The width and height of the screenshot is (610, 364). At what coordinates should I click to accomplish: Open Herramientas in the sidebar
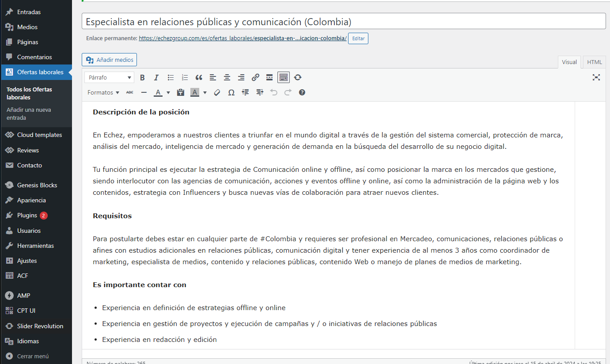pos(36,246)
